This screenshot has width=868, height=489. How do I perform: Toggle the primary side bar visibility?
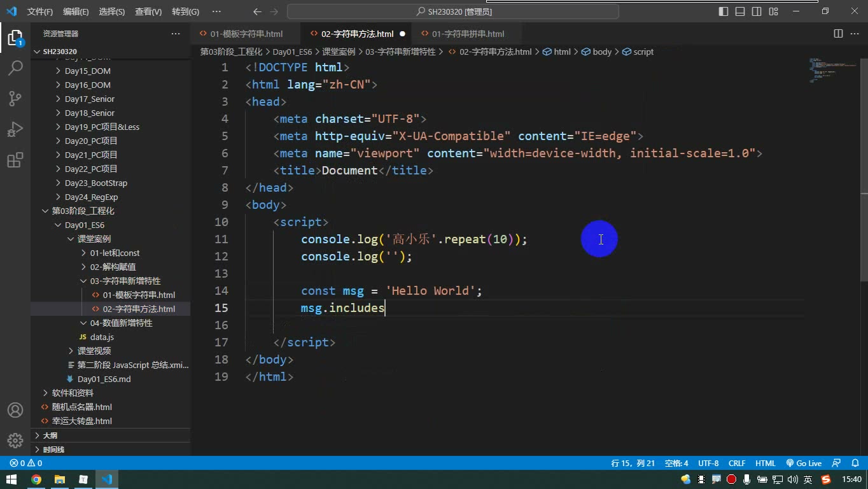click(x=724, y=11)
